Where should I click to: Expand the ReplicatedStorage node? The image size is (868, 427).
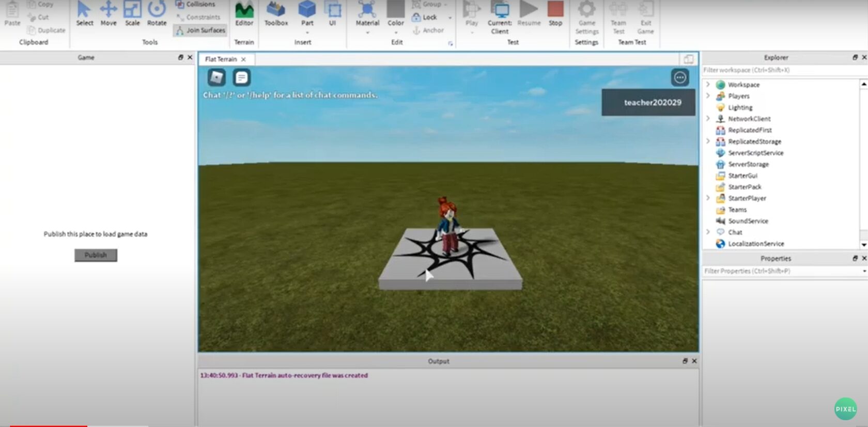[x=708, y=141]
